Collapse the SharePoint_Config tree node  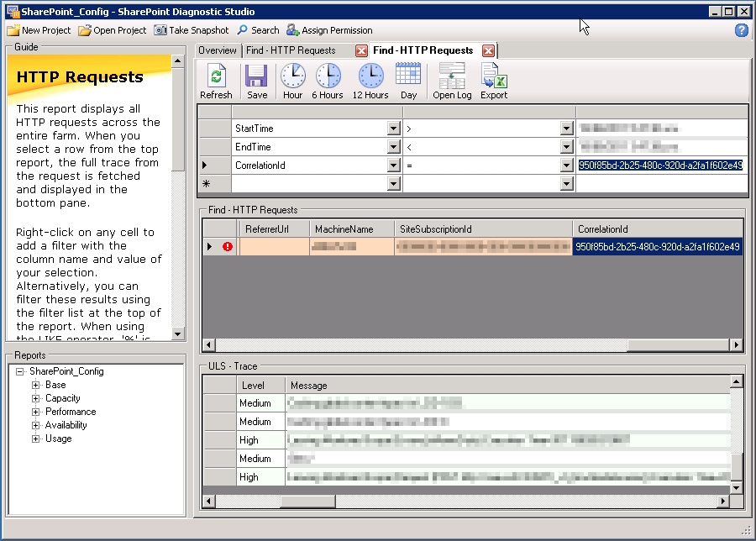[x=20, y=371]
